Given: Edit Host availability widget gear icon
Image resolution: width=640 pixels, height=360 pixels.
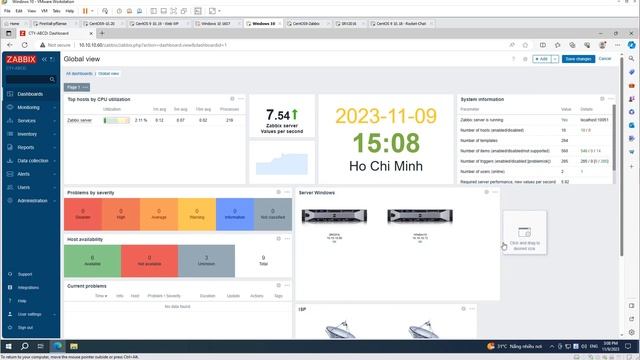Looking at the screenshot, I should 279,239.
